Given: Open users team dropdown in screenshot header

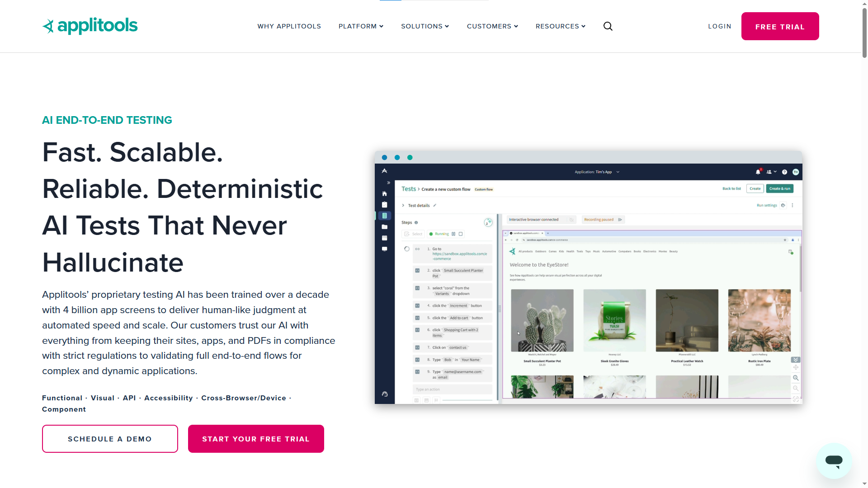Looking at the screenshot, I should [x=771, y=172].
